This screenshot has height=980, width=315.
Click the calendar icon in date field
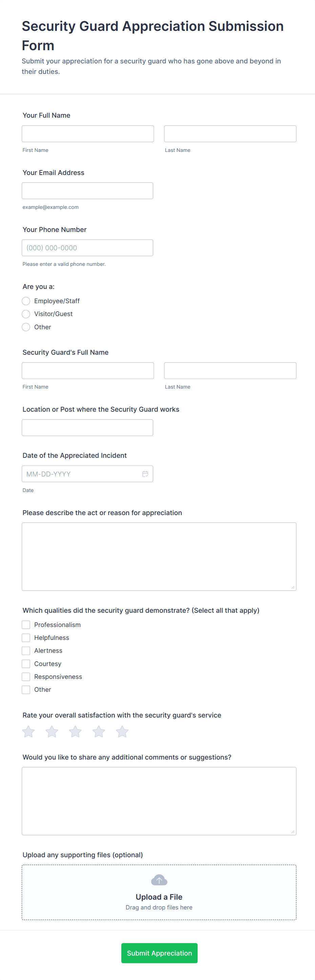(145, 474)
